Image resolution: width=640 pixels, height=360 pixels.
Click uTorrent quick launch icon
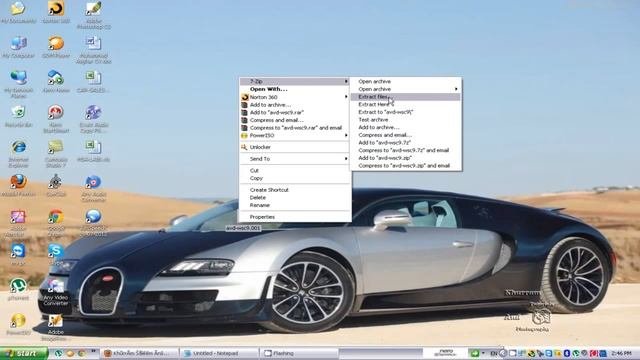pyautogui.click(x=59, y=353)
